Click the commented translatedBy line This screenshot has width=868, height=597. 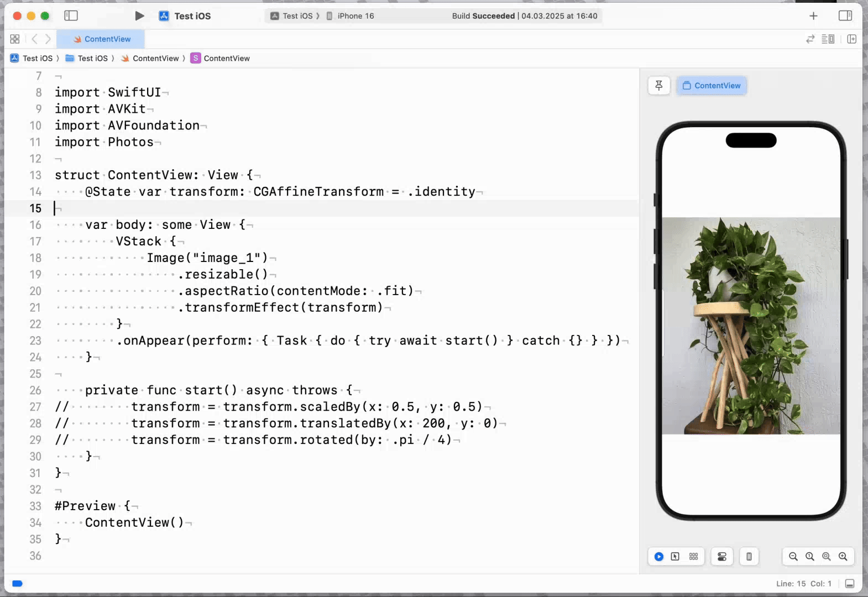click(276, 423)
